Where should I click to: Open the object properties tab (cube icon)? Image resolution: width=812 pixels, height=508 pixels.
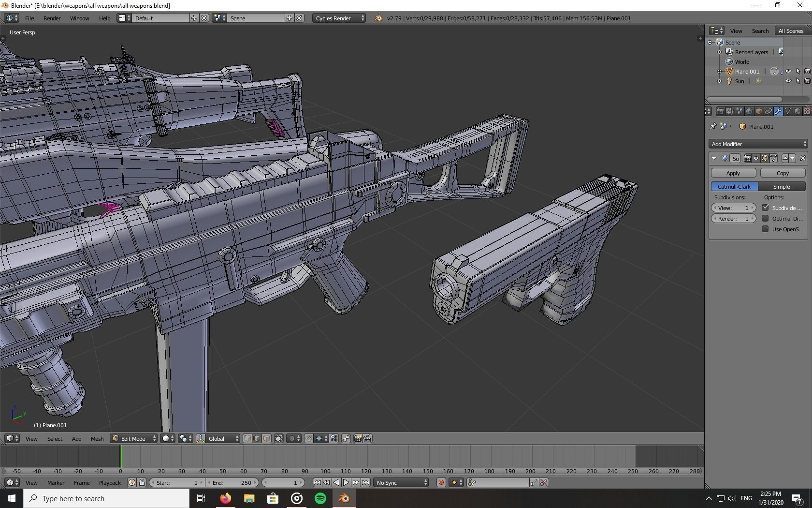click(759, 111)
